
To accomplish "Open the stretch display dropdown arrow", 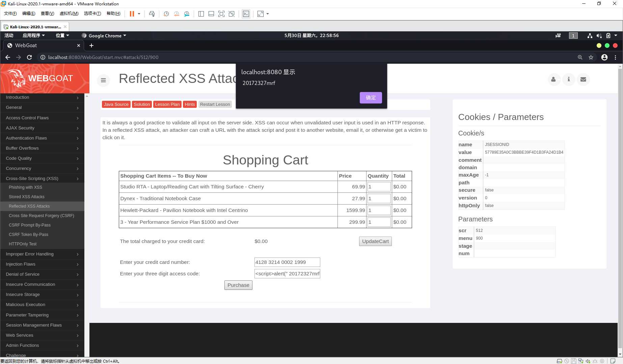I will [x=268, y=14].
